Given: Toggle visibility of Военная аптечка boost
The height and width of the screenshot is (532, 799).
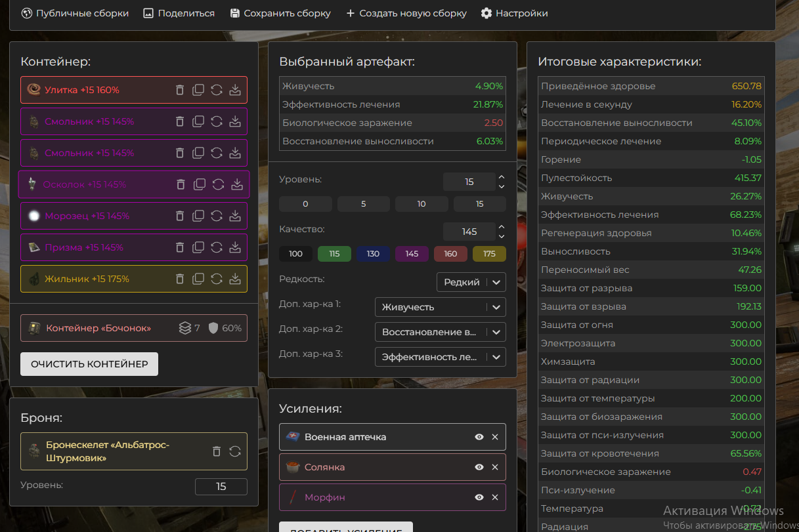Looking at the screenshot, I should (479, 437).
